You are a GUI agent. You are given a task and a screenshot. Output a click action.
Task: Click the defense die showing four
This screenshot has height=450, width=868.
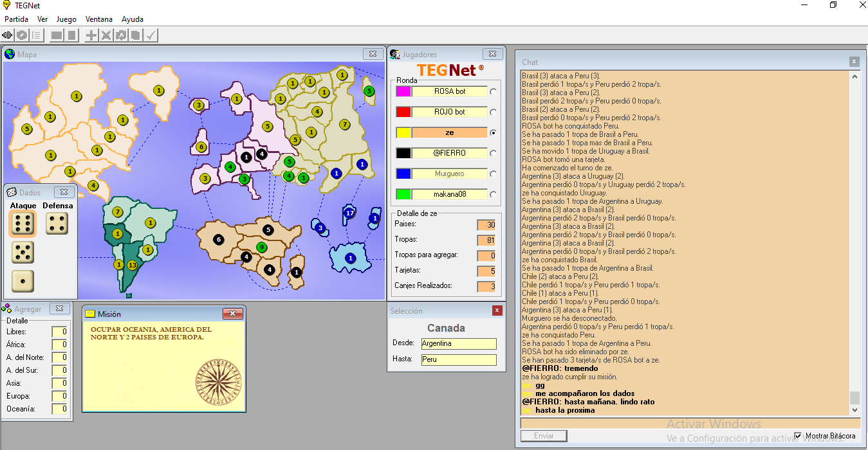(x=57, y=224)
